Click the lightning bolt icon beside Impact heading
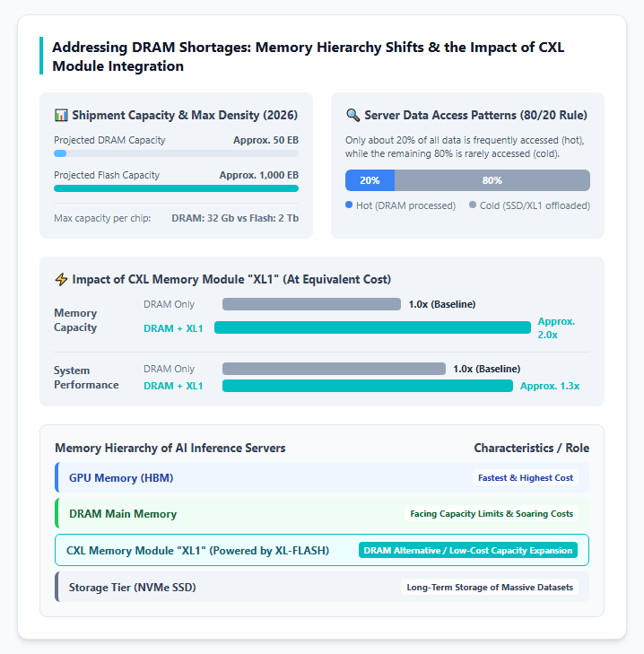 coord(61,279)
